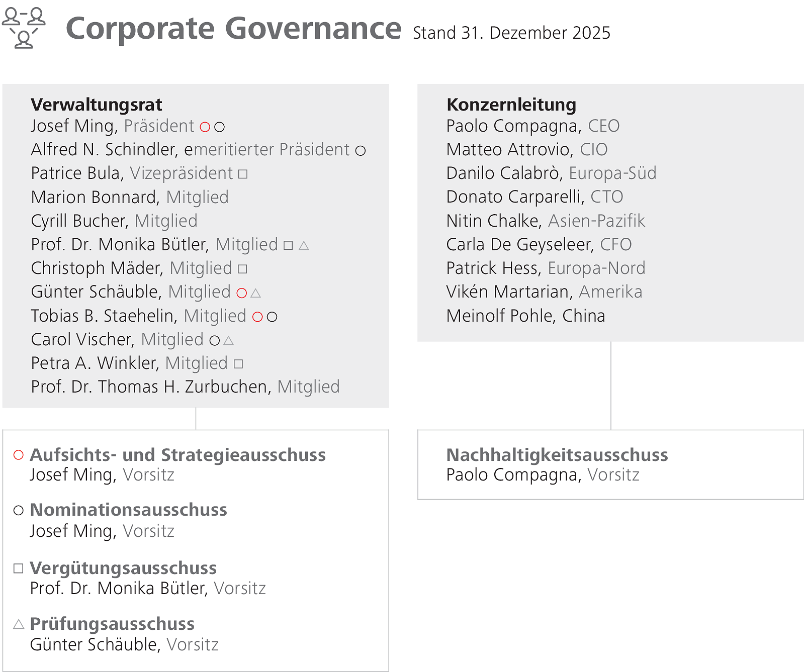Click the Corporate Governance people icon

[x=24, y=28]
